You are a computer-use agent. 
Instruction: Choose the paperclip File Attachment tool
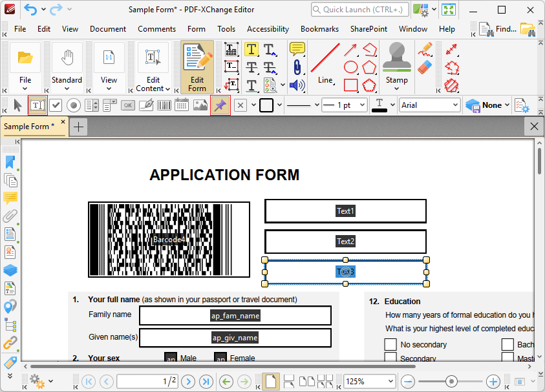coord(297,67)
